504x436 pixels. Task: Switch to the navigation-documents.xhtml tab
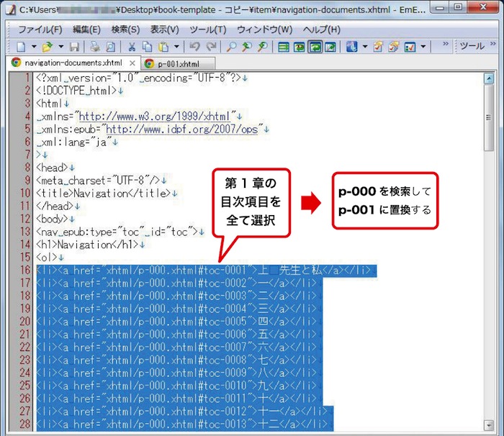click(x=73, y=63)
